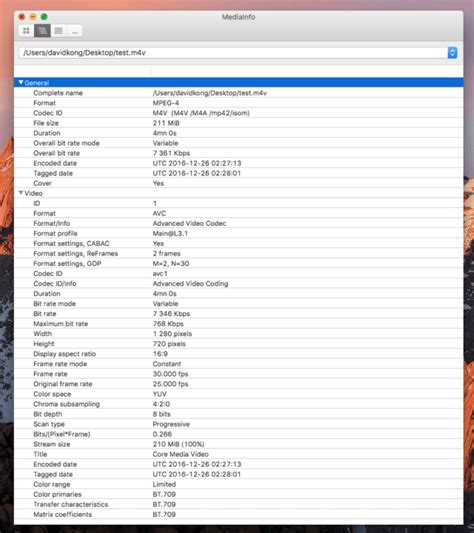Image resolution: width=474 pixels, height=533 pixels.
Task: Click the 7 361 Kbps value
Action: (171, 153)
